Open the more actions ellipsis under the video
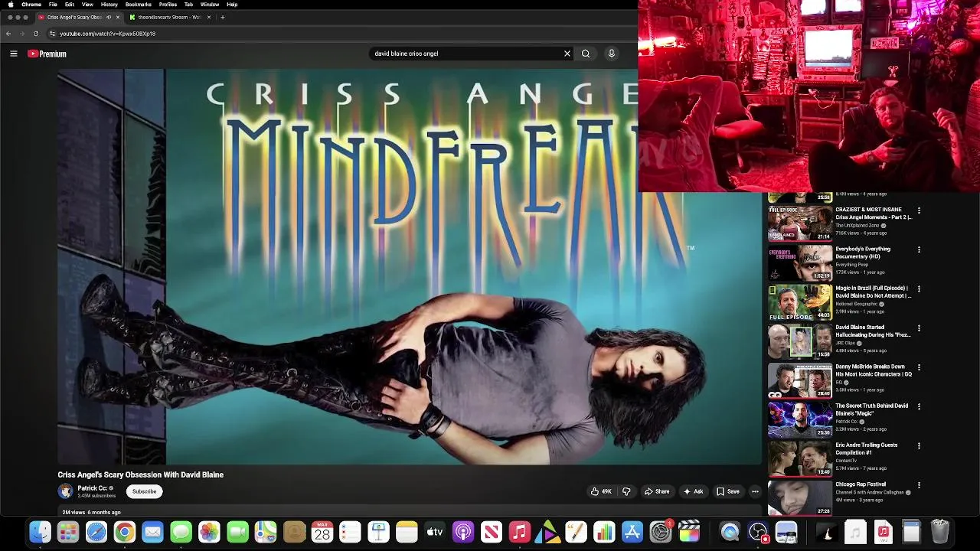 755,491
